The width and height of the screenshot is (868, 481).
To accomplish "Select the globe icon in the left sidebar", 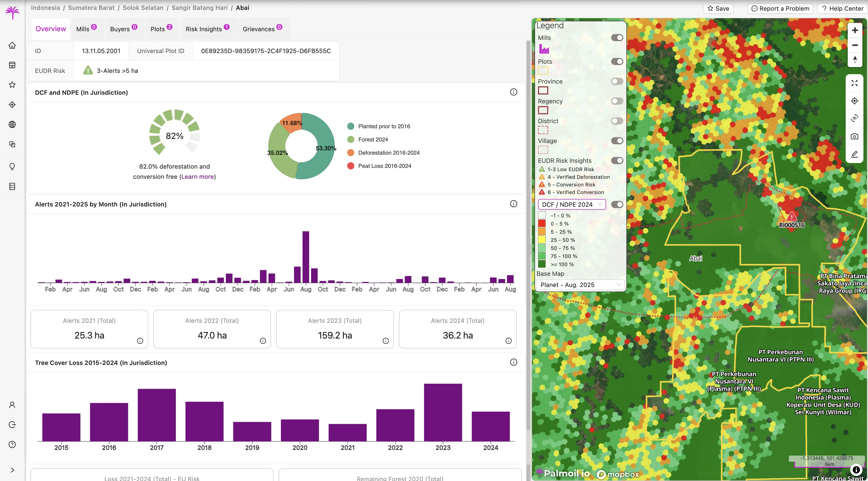I will 12,124.
